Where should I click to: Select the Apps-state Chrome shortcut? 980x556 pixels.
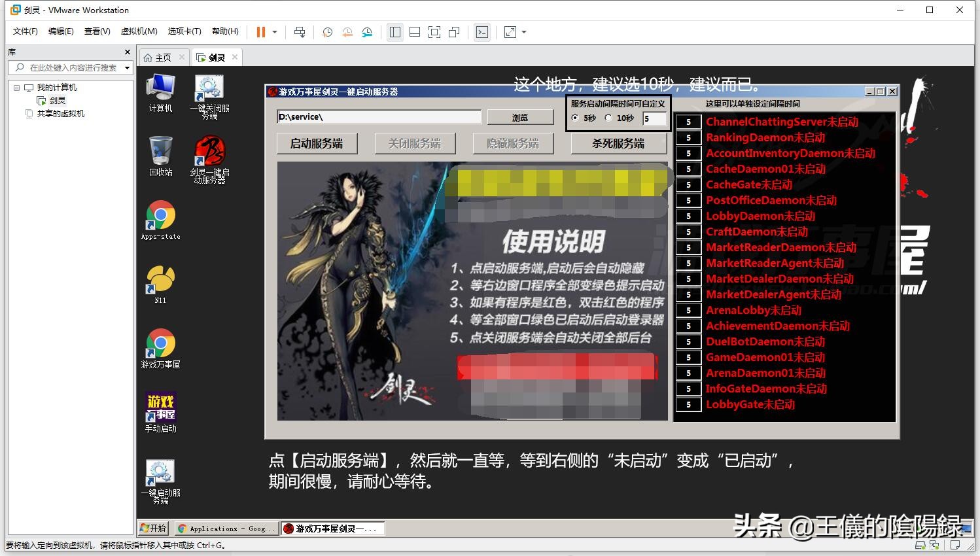(160, 220)
